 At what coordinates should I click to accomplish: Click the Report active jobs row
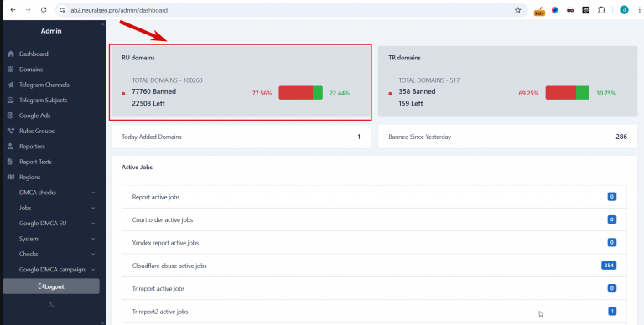375,197
